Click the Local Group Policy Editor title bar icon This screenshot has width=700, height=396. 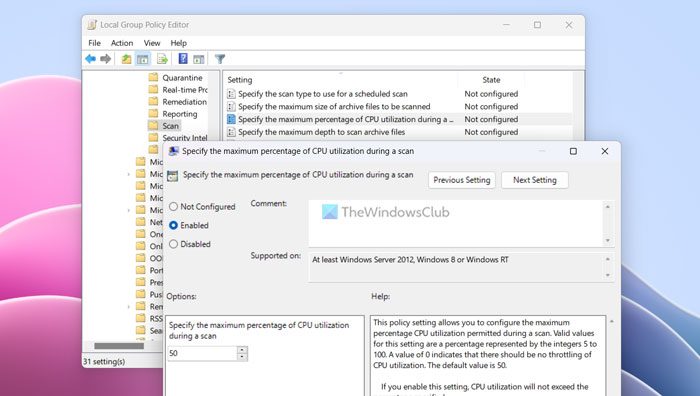(92, 25)
